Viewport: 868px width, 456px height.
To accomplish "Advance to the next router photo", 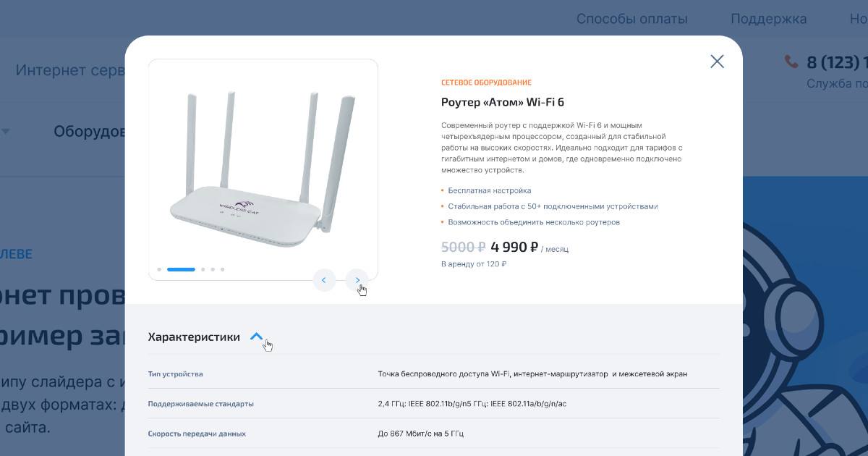I will pyautogui.click(x=357, y=279).
